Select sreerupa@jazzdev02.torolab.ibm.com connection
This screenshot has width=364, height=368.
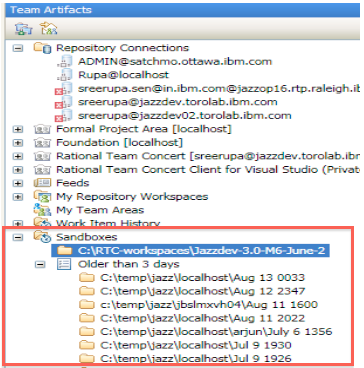point(185,116)
